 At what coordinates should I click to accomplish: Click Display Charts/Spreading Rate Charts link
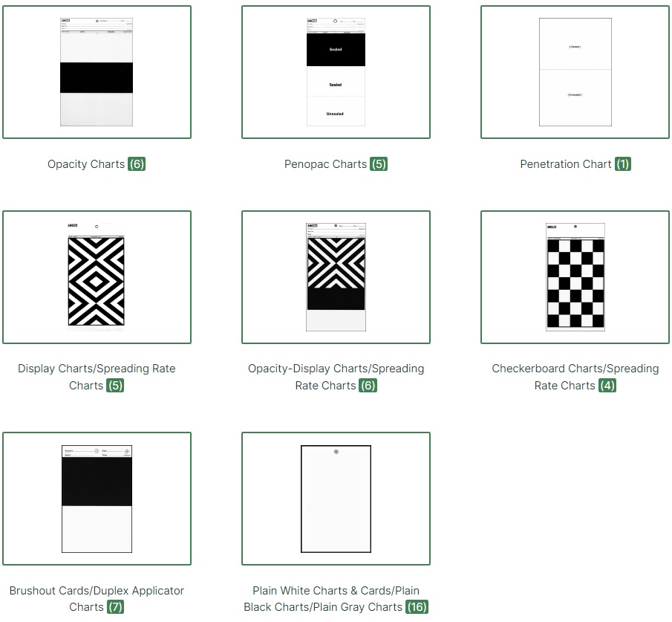tap(97, 377)
